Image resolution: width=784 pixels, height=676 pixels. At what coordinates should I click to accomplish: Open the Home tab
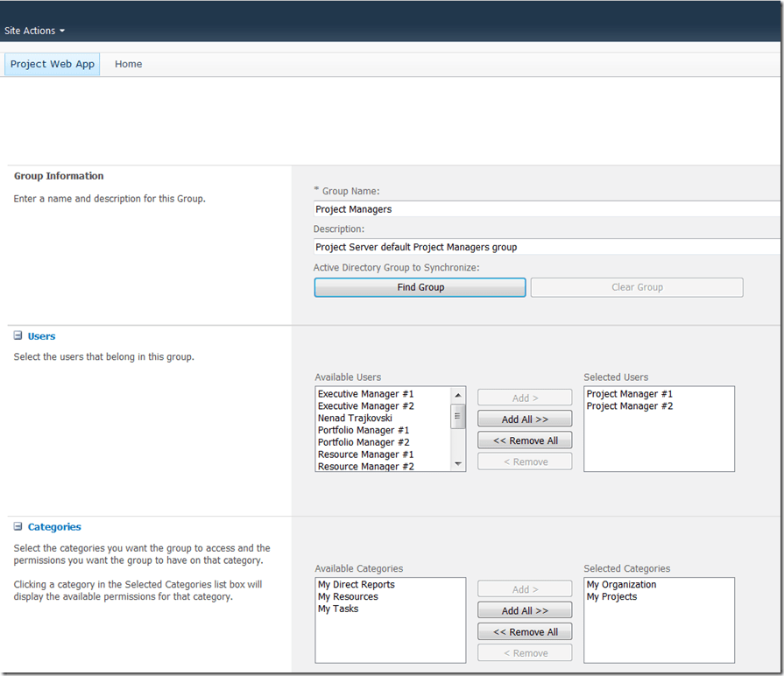(x=128, y=64)
